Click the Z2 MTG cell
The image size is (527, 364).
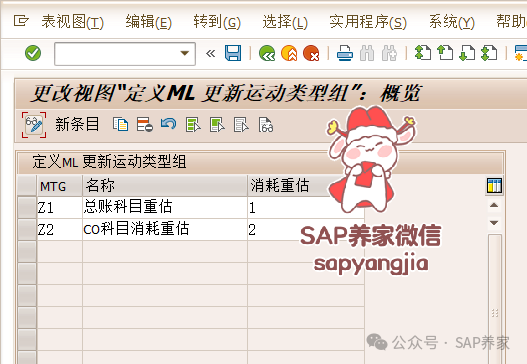coord(59,230)
